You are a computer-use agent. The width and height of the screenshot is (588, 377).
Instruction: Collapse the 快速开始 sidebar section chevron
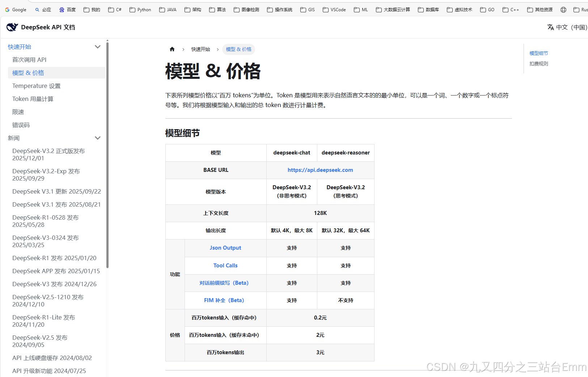[97, 47]
